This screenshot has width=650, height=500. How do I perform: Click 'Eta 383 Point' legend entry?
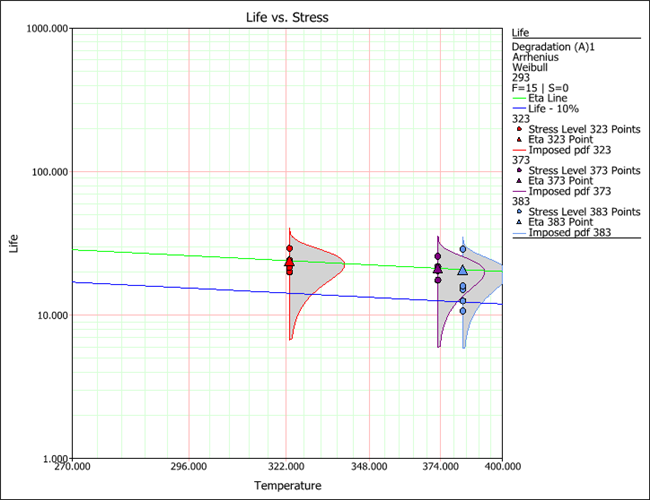pyautogui.click(x=564, y=222)
